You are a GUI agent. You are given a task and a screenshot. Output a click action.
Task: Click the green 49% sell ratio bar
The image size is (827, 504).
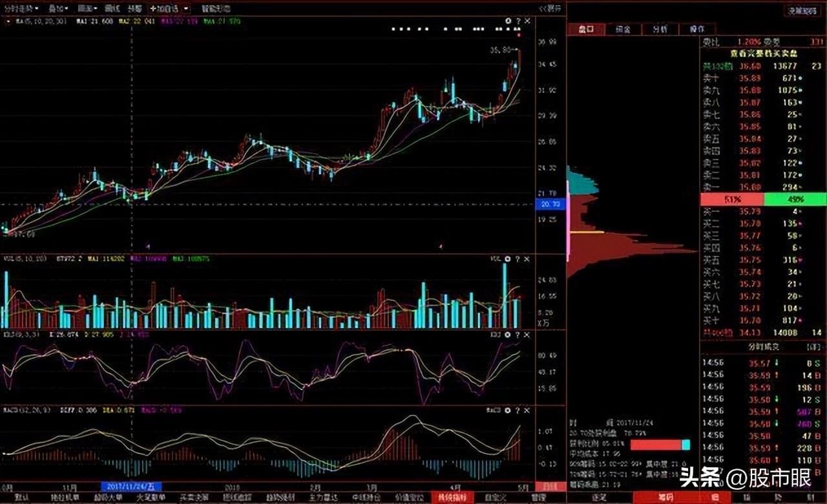coord(795,199)
